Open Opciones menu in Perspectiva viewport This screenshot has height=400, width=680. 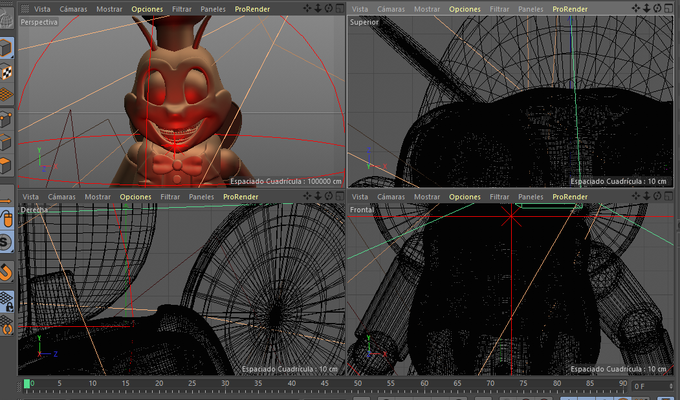[147, 9]
